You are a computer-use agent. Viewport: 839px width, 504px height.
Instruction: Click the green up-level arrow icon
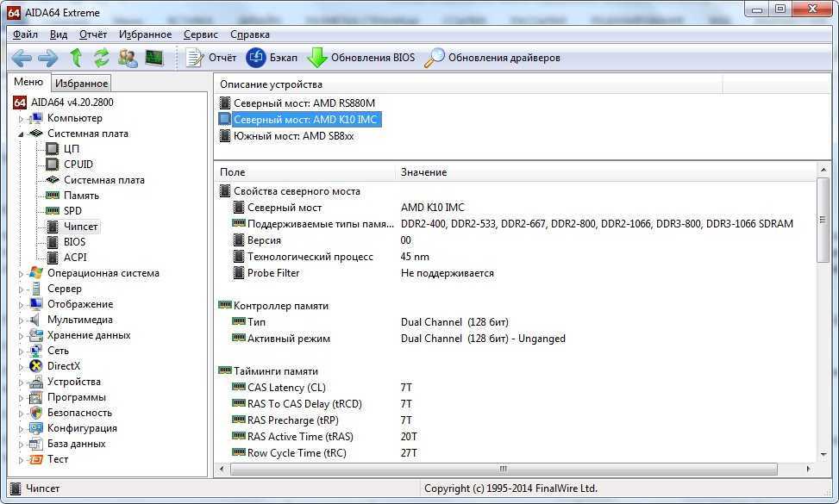coord(76,58)
